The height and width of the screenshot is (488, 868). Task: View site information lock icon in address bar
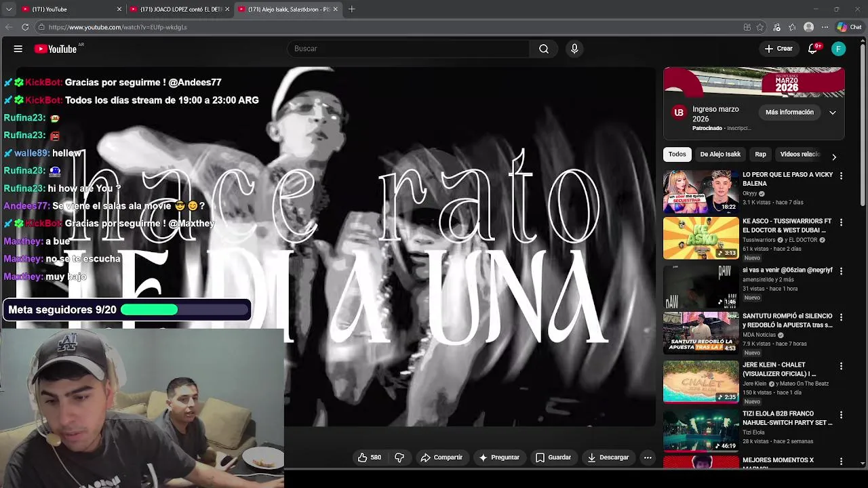[41, 27]
